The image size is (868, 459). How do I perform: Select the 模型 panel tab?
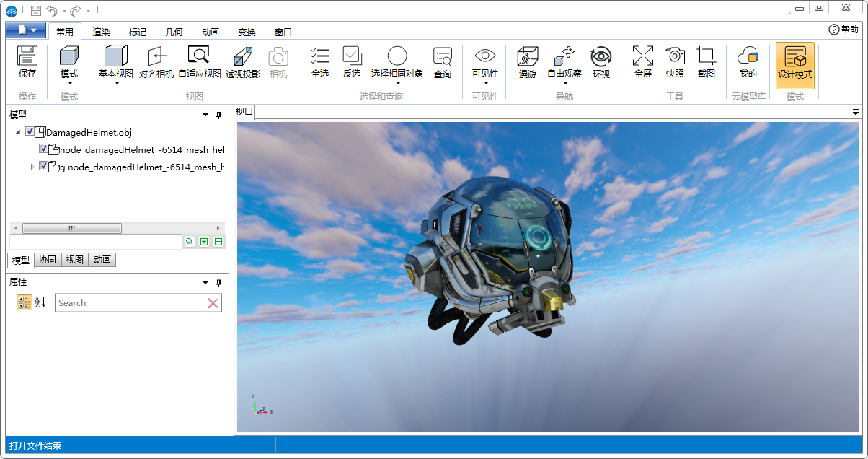coord(21,260)
